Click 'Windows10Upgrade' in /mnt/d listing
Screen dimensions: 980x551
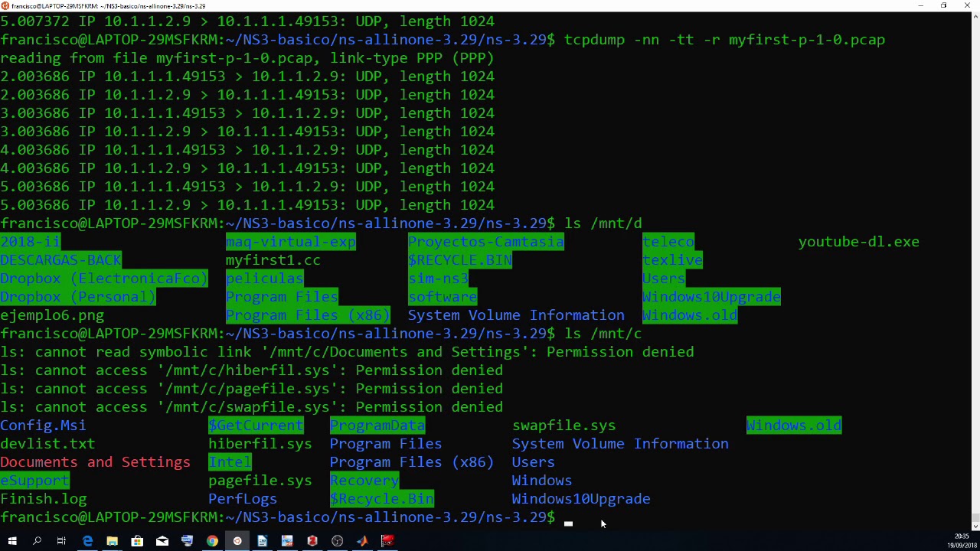point(711,297)
